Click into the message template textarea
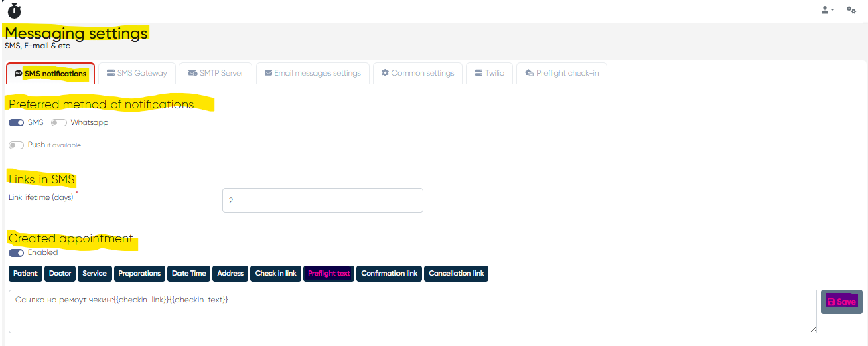Viewport: 868px width, 346px height. tap(412, 315)
